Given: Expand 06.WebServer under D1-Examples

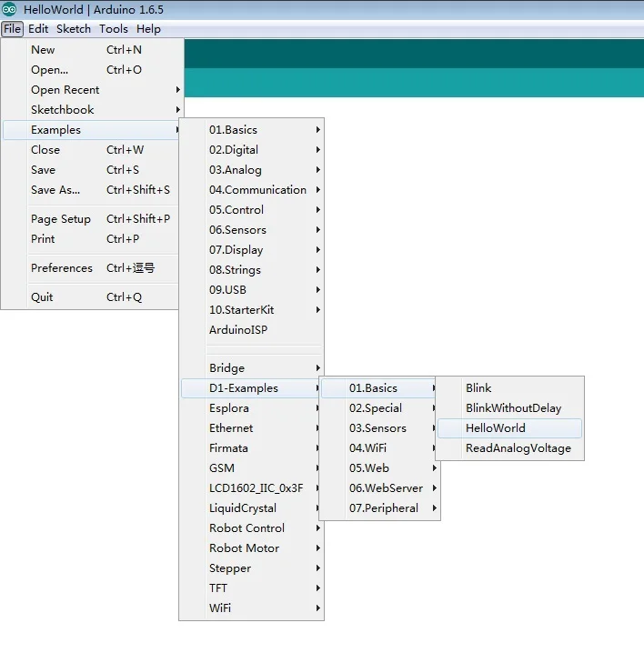Looking at the screenshot, I should pos(380,487).
